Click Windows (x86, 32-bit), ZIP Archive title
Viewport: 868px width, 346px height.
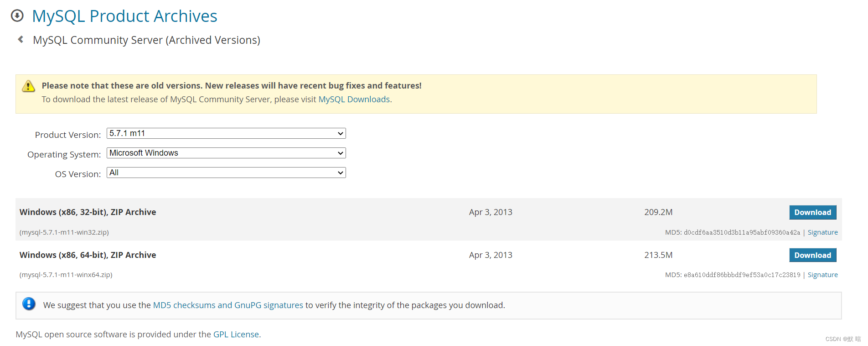88,212
